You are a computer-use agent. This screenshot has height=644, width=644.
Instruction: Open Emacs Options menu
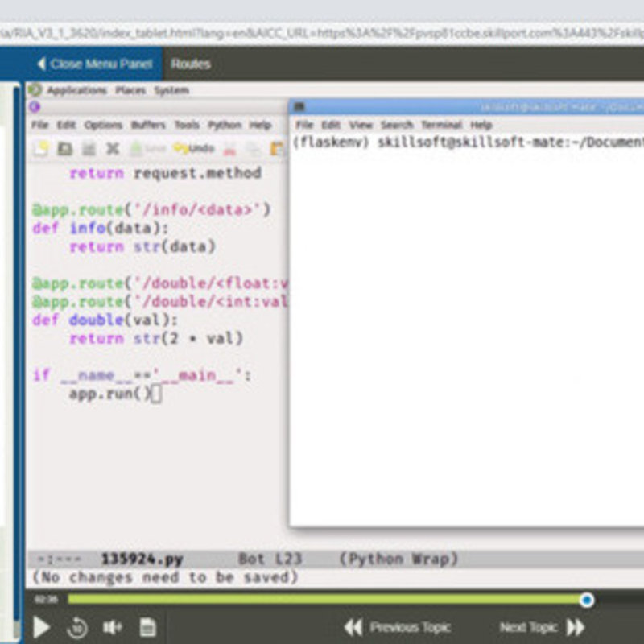coord(103,125)
